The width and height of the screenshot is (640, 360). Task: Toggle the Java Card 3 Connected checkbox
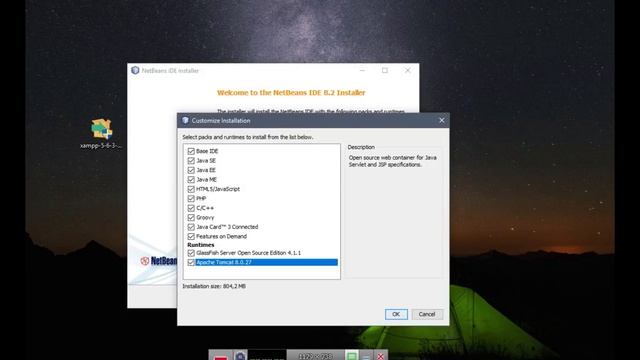(191, 227)
